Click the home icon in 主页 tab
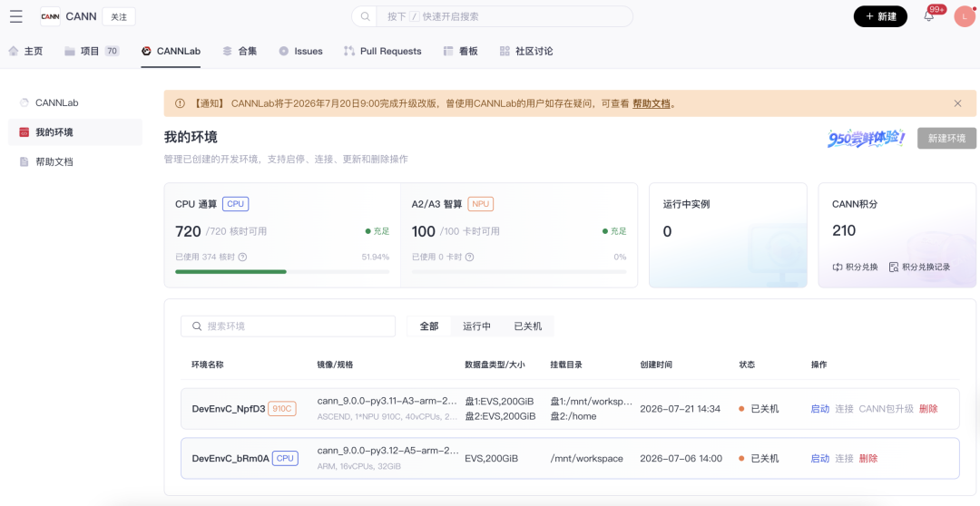The width and height of the screenshot is (980, 506). tap(14, 51)
